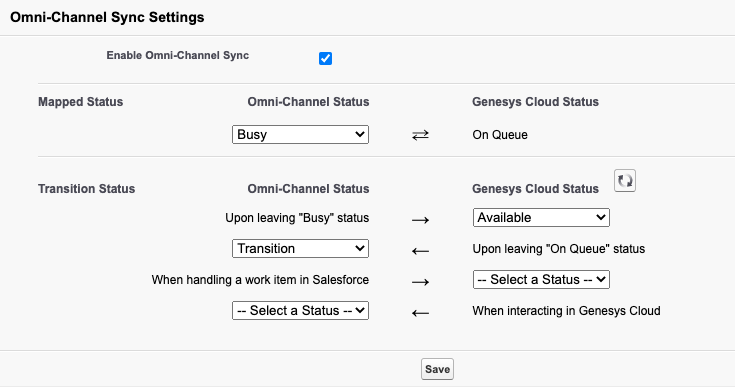Image resolution: width=735 pixels, height=389 pixels.
Task: Click the On Queue status text
Action: tap(500, 135)
